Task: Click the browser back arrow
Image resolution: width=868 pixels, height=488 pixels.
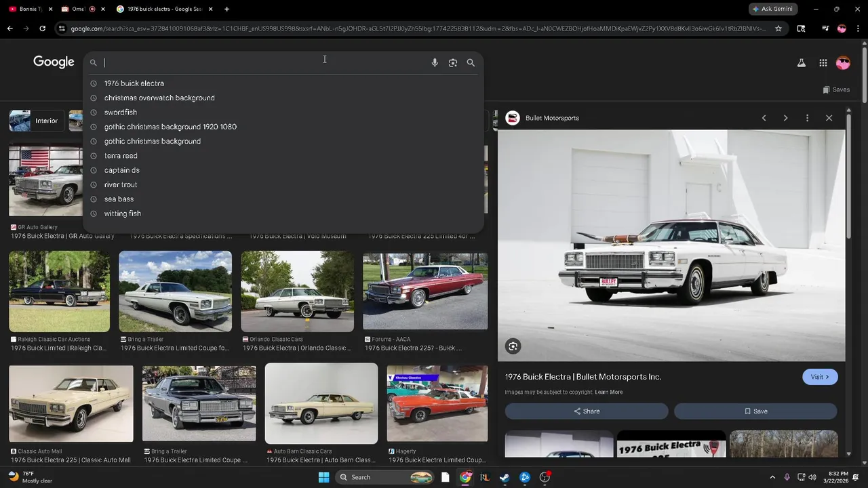Action: (9, 28)
